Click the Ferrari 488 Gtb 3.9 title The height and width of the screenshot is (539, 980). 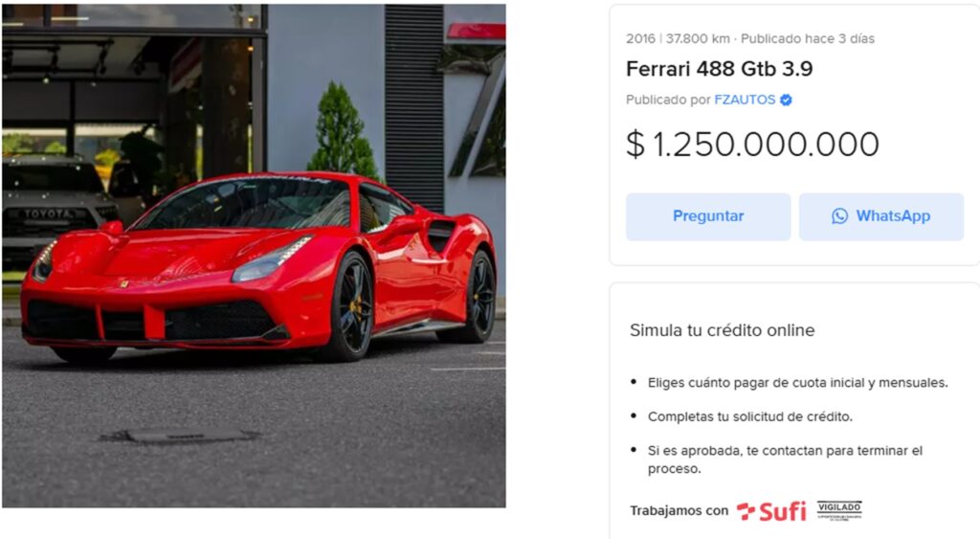point(720,69)
